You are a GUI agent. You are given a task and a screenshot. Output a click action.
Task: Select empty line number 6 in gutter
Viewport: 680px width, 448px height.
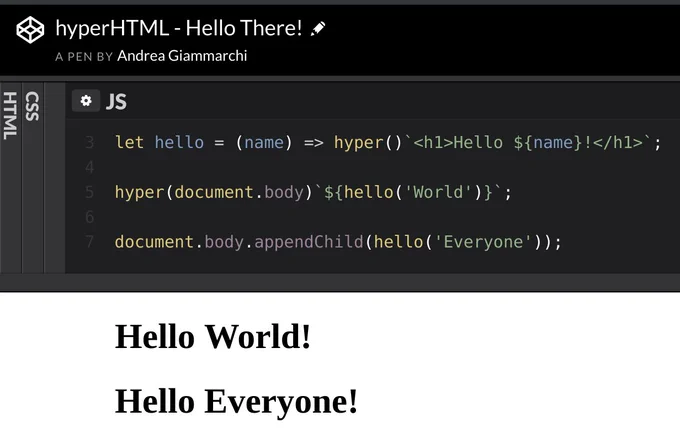(x=89, y=217)
